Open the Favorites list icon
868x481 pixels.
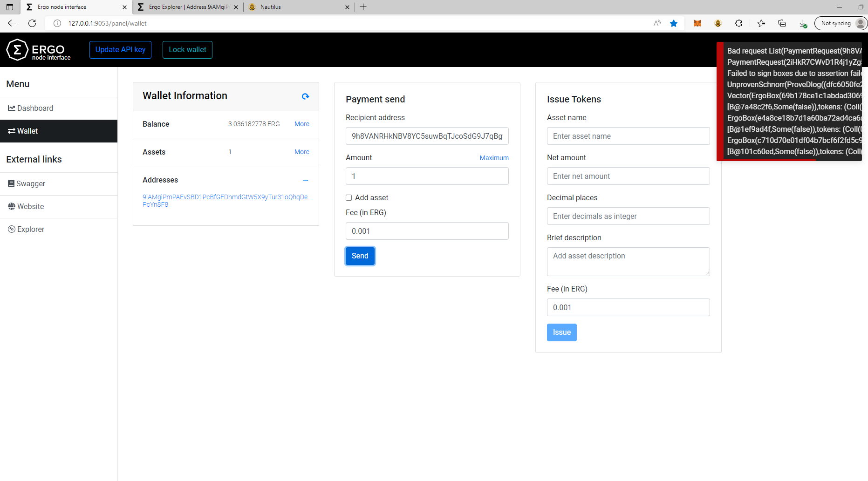pyautogui.click(x=761, y=23)
